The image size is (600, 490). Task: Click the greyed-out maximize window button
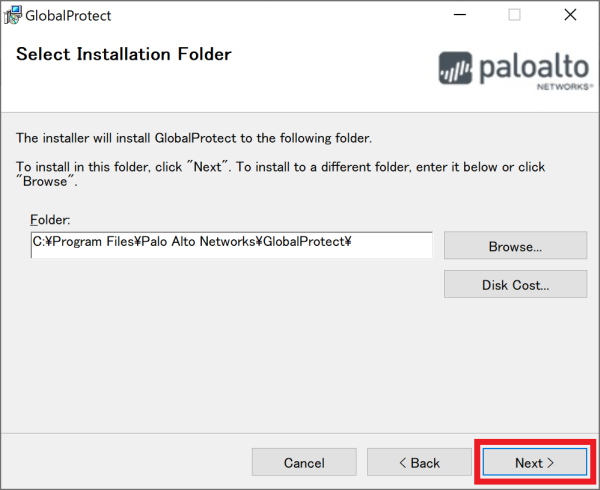click(x=514, y=15)
